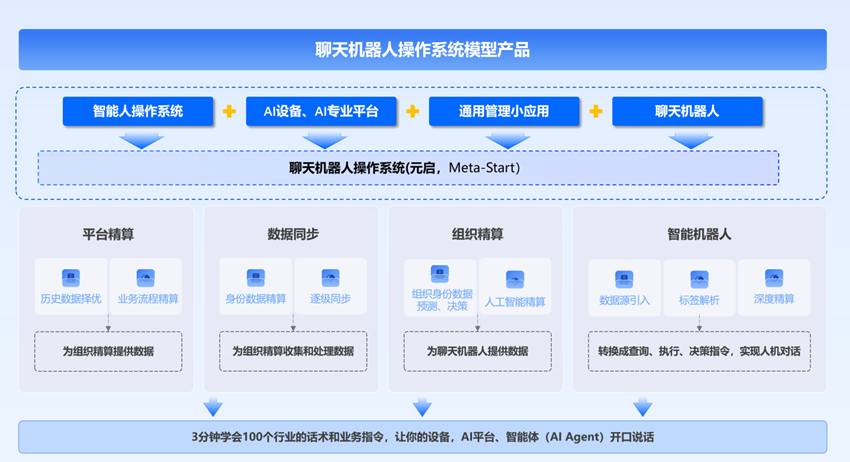Click down arrow below the 智能机器人 panel
This screenshot has width=850, height=462.
click(x=643, y=406)
